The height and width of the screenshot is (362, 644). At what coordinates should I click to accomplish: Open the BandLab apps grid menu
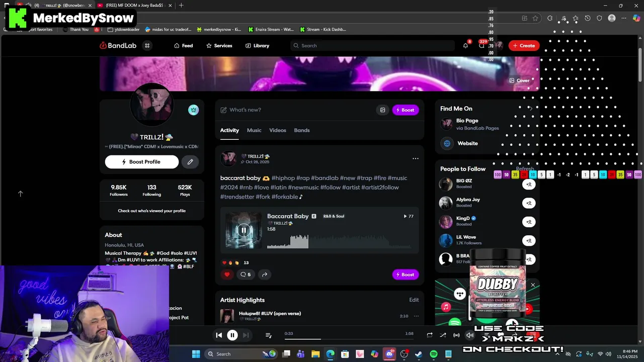pyautogui.click(x=147, y=46)
